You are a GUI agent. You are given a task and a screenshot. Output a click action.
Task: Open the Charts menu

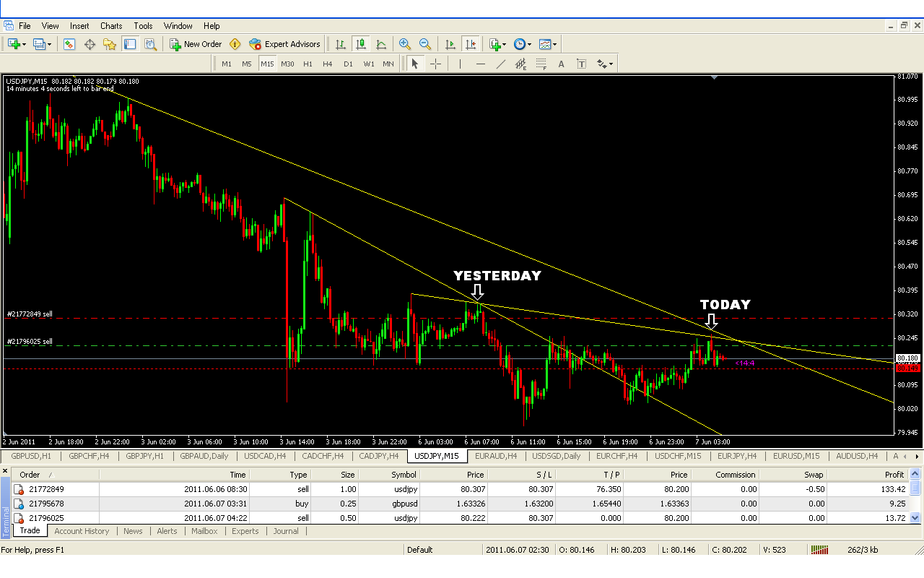pyautogui.click(x=111, y=26)
